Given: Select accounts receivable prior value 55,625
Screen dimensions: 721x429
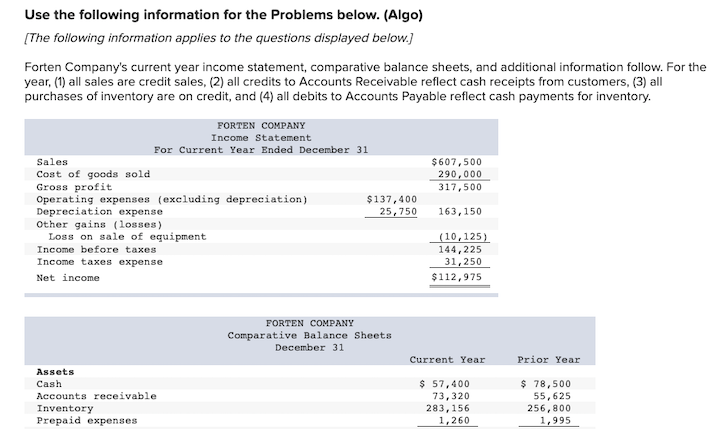Looking at the screenshot, I should (x=552, y=396).
